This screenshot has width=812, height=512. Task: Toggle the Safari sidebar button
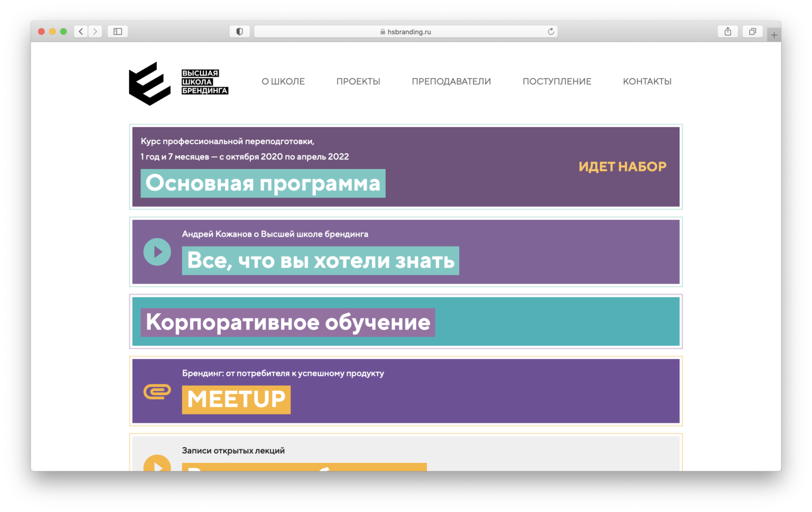pos(118,31)
